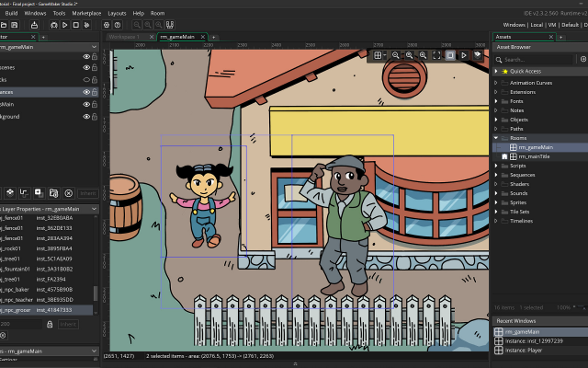
Task: Zoom out in room editor toolbar
Action: [x=395, y=55]
